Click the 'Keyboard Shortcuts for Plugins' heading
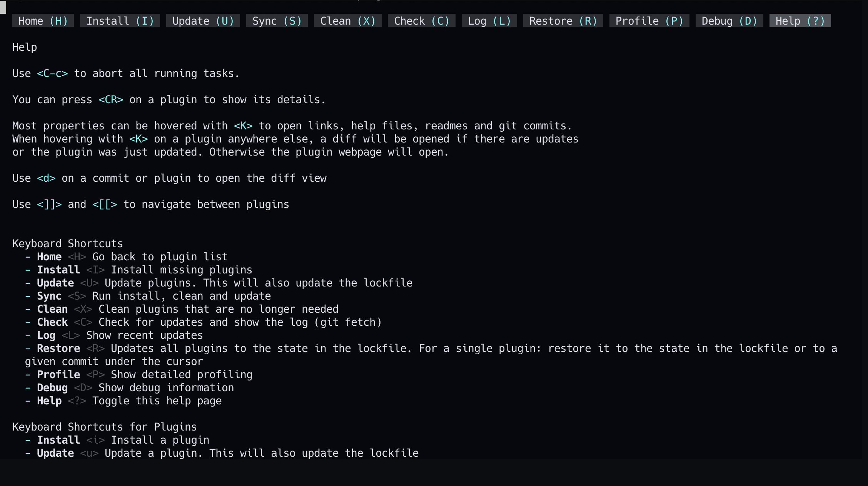This screenshot has width=868, height=486. (x=104, y=427)
